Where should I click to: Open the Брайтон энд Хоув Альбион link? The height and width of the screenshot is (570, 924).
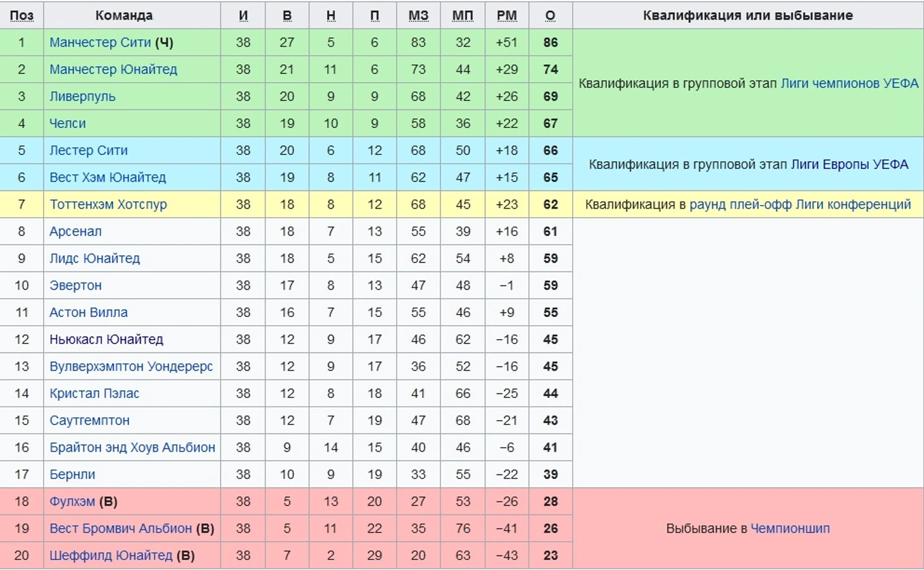[132, 448]
